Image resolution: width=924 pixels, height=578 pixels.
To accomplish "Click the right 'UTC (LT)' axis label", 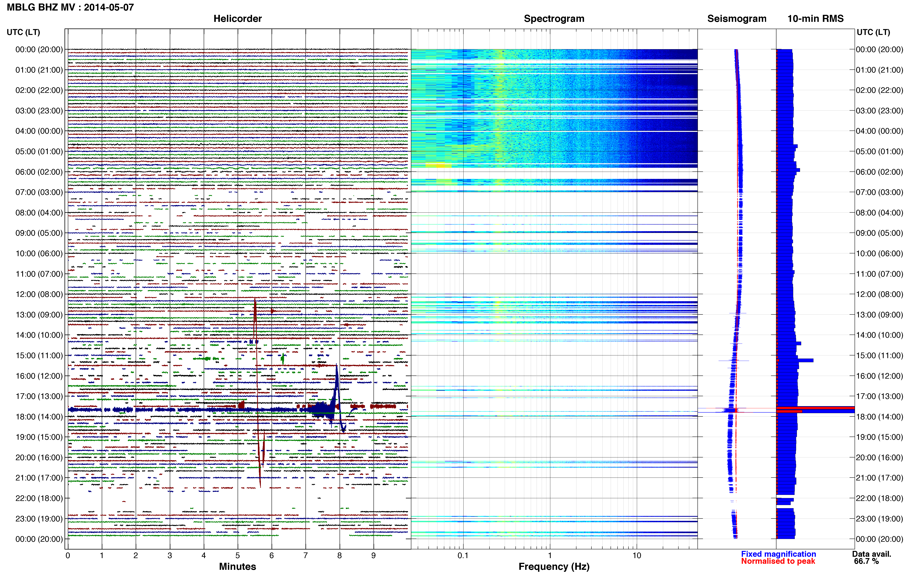I will pos(873,32).
